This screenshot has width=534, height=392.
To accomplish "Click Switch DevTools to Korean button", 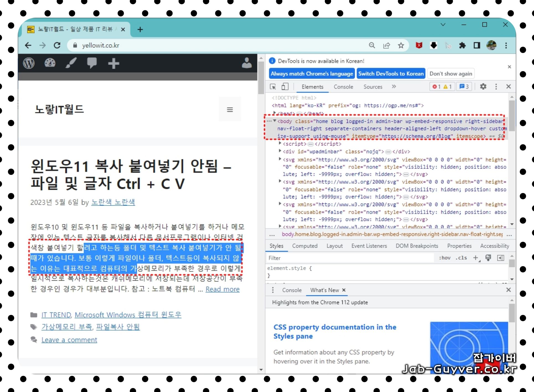I will [391, 74].
